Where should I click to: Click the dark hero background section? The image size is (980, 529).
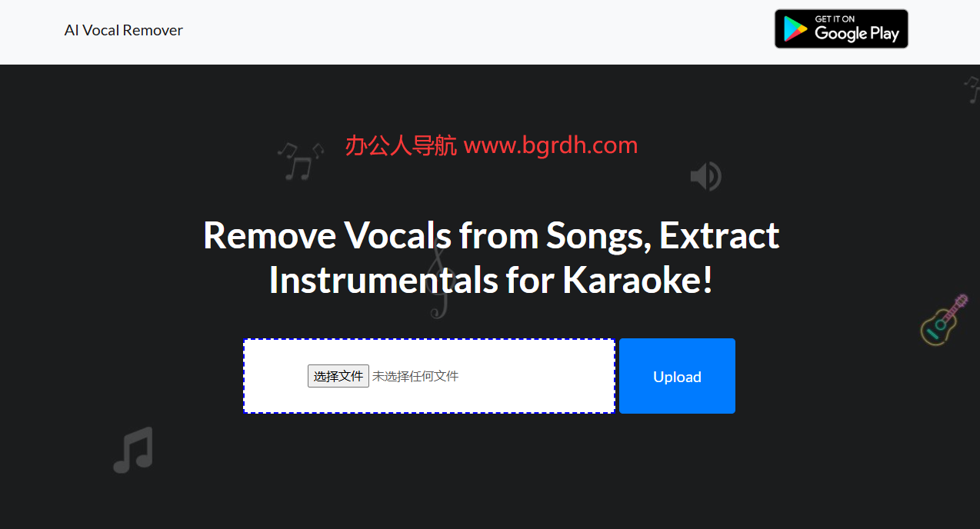coord(492,477)
